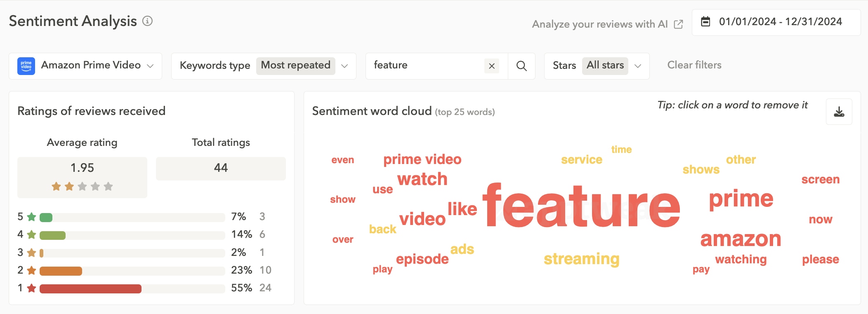Image resolution: width=868 pixels, height=314 pixels.
Task: Open Analyze your reviews with AI
Action: coord(599,24)
